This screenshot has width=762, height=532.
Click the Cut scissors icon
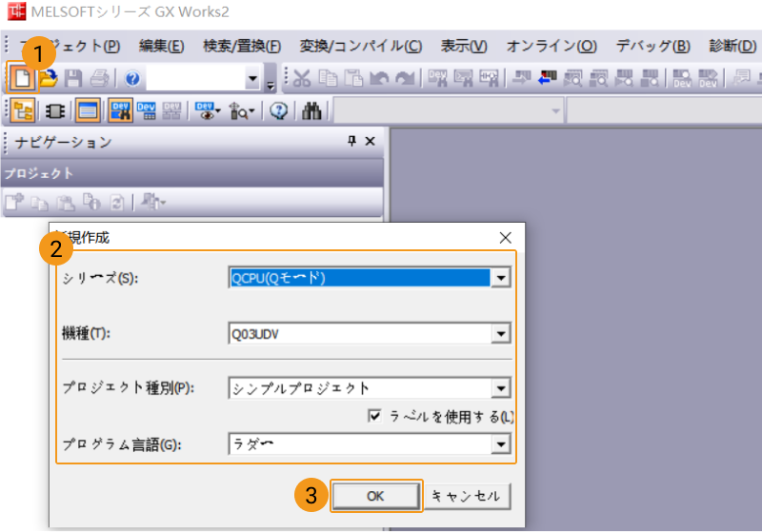(x=302, y=78)
